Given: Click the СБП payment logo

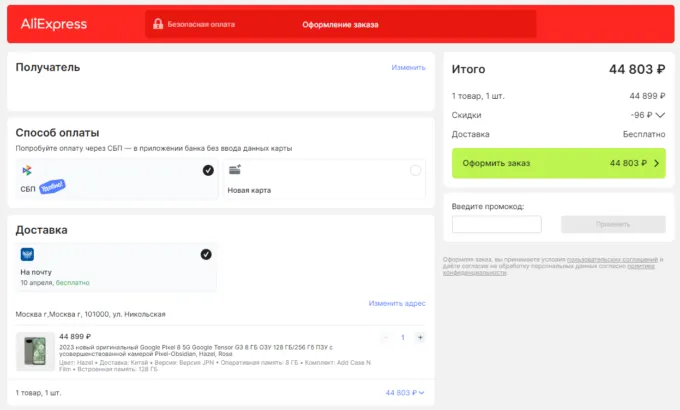Looking at the screenshot, I should [27, 171].
